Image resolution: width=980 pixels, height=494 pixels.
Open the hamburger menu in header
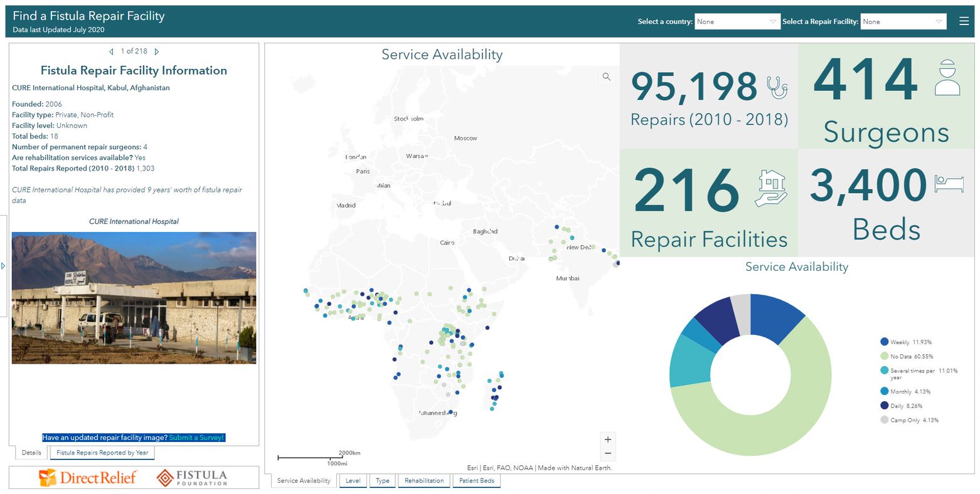click(x=964, y=21)
